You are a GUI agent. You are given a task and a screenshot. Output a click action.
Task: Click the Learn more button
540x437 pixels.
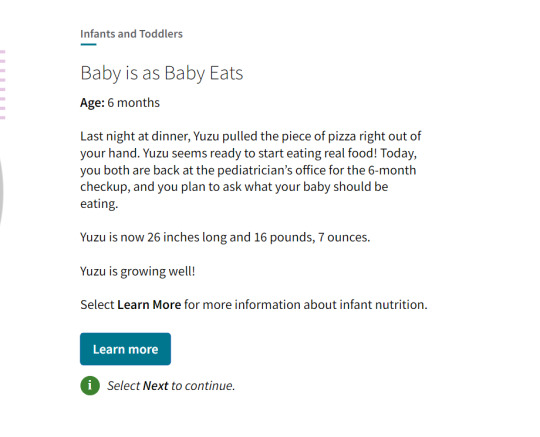click(125, 349)
